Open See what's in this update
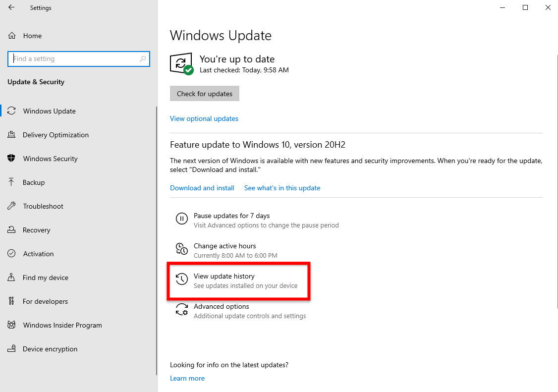The image size is (558, 392). point(282,188)
